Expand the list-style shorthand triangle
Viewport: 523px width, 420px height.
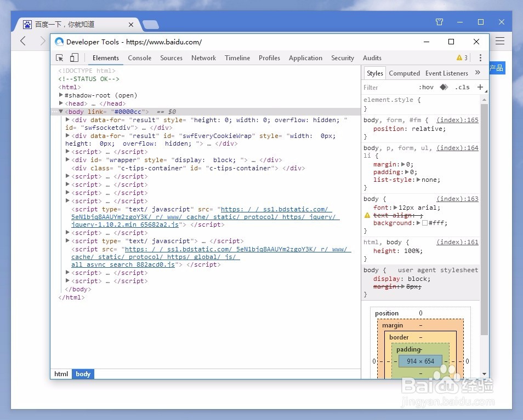point(419,180)
